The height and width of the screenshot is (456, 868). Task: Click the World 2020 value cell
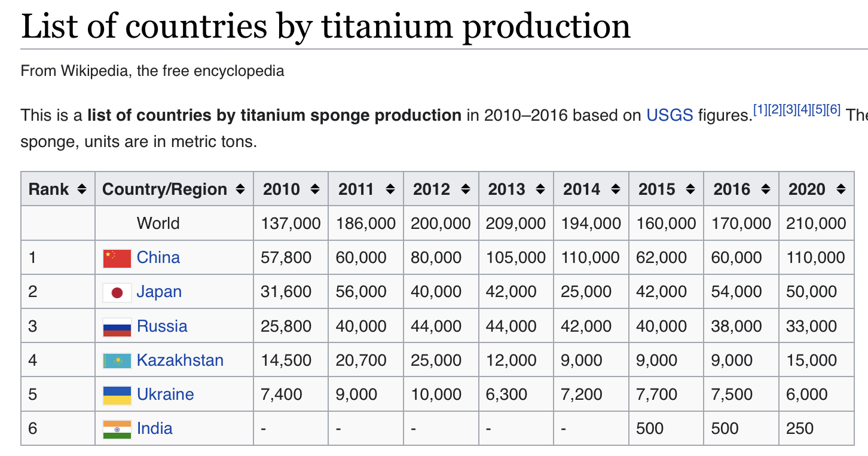(817, 224)
